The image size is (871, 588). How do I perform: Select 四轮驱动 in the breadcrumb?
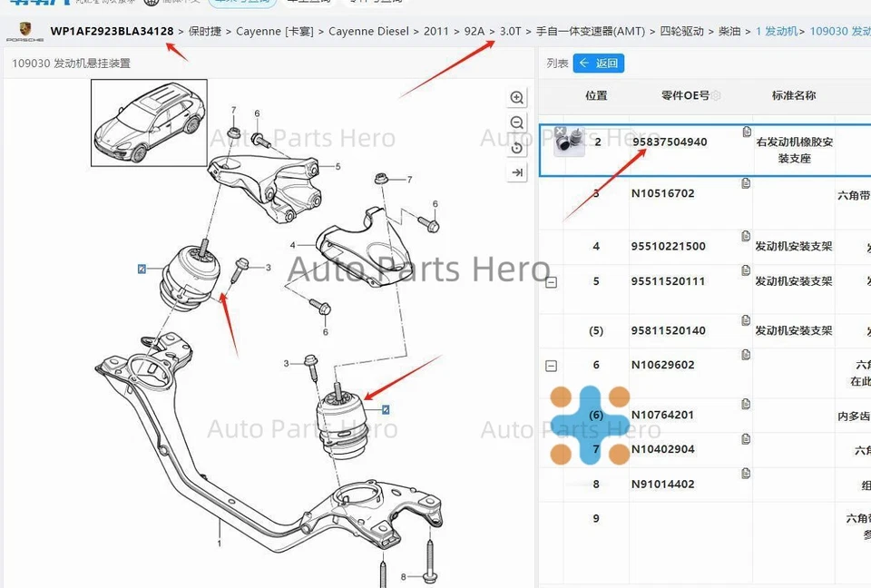[x=681, y=31]
